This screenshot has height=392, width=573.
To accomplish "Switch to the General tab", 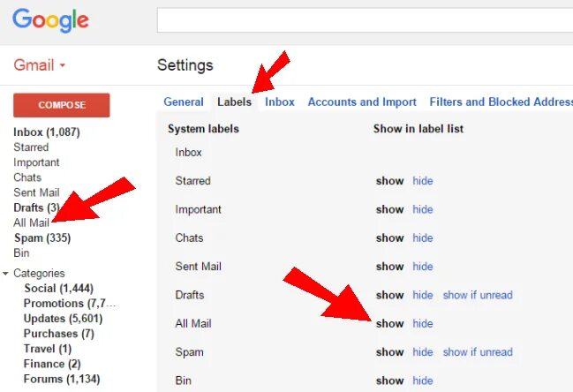I will (x=184, y=102).
